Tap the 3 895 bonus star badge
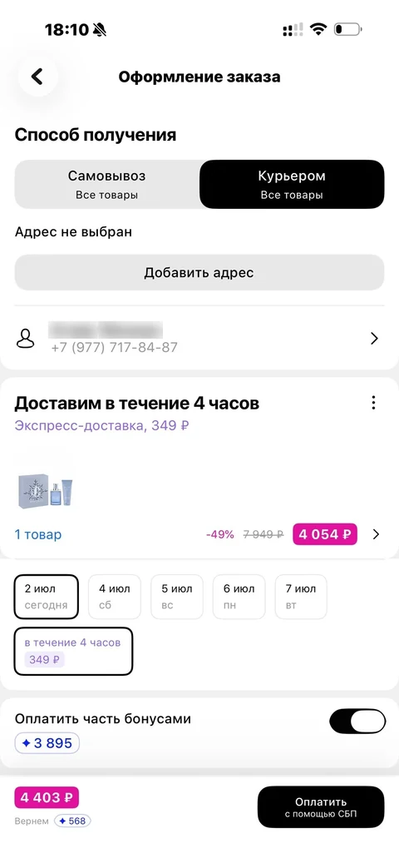 click(47, 743)
